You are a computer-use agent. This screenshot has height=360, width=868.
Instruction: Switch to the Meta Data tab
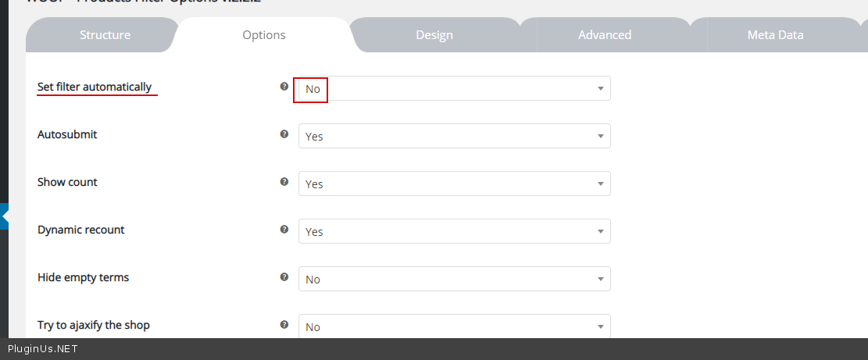pos(775,35)
